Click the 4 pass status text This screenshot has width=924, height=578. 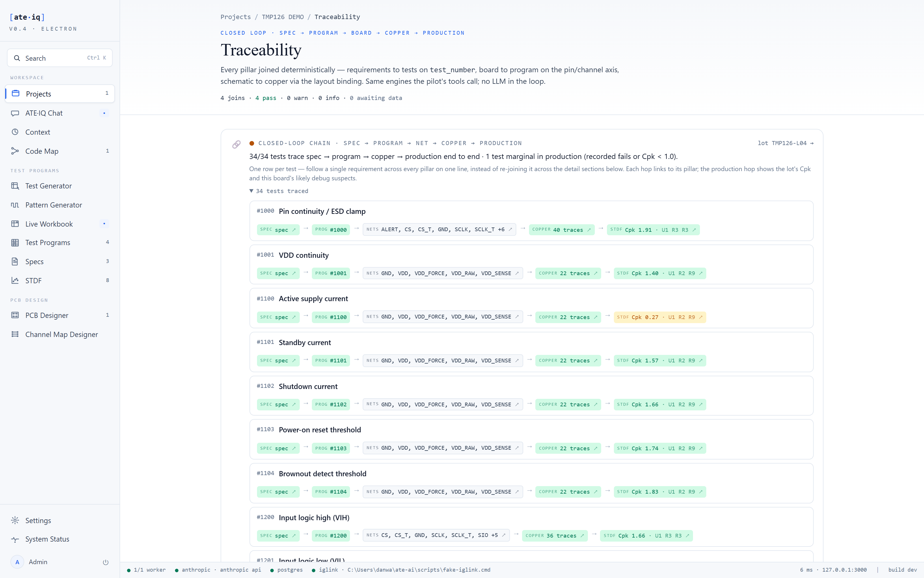click(266, 98)
